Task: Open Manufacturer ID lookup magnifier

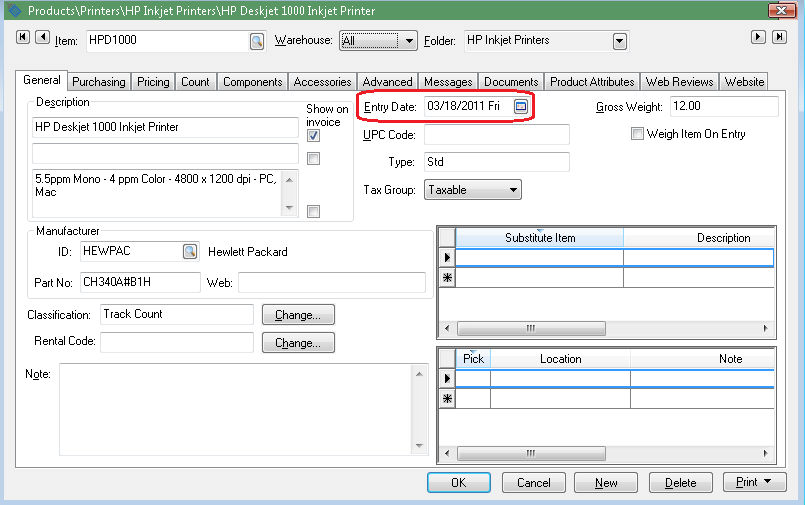Action: [189, 252]
